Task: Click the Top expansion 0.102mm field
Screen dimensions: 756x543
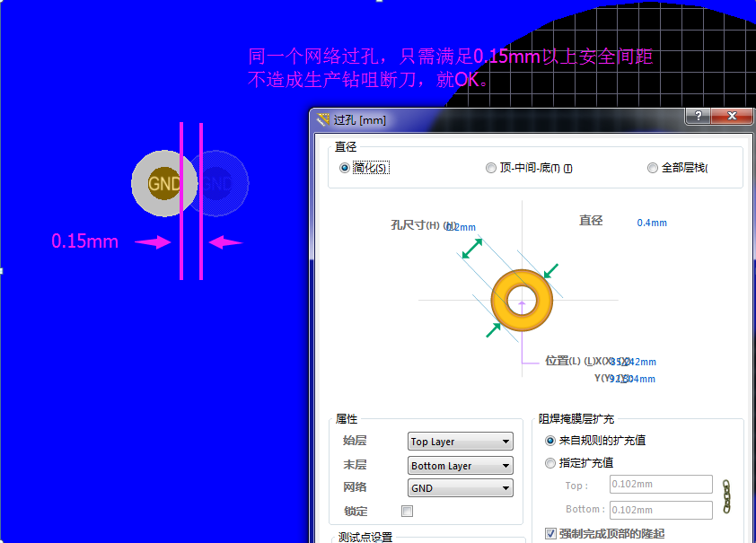Action: (660, 486)
